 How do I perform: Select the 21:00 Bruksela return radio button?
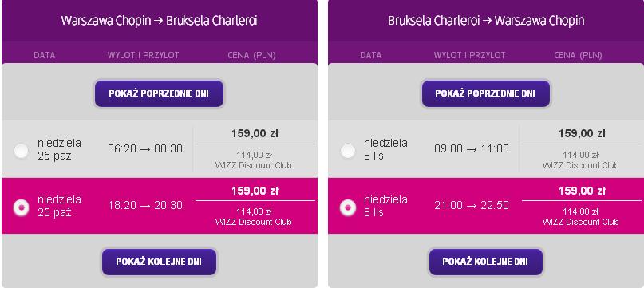(x=347, y=208)
